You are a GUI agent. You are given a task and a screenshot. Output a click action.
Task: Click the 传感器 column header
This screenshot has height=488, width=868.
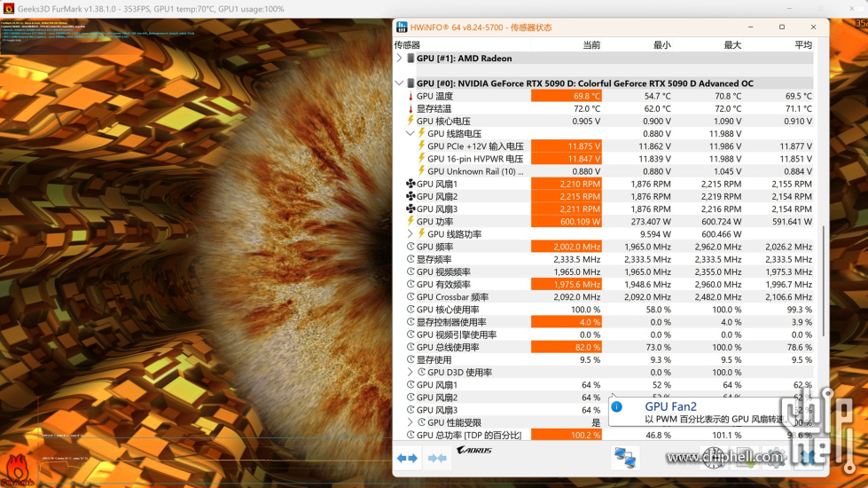(408, 44)
